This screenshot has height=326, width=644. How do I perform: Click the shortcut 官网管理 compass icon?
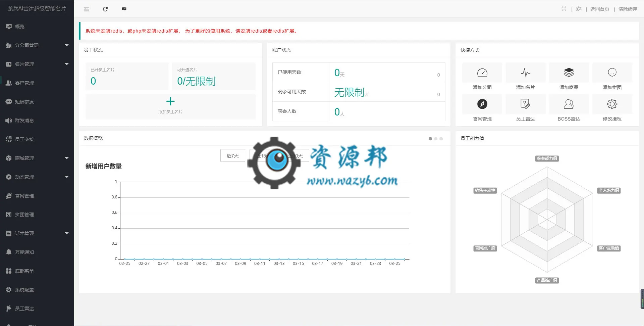point(482,104)
